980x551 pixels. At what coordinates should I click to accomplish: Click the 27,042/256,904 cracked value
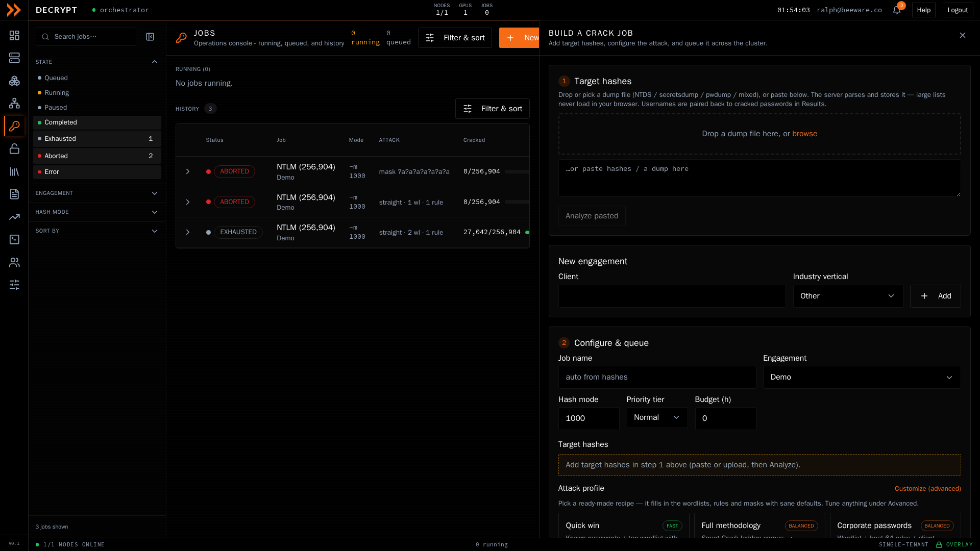click(x=492, y=232)
